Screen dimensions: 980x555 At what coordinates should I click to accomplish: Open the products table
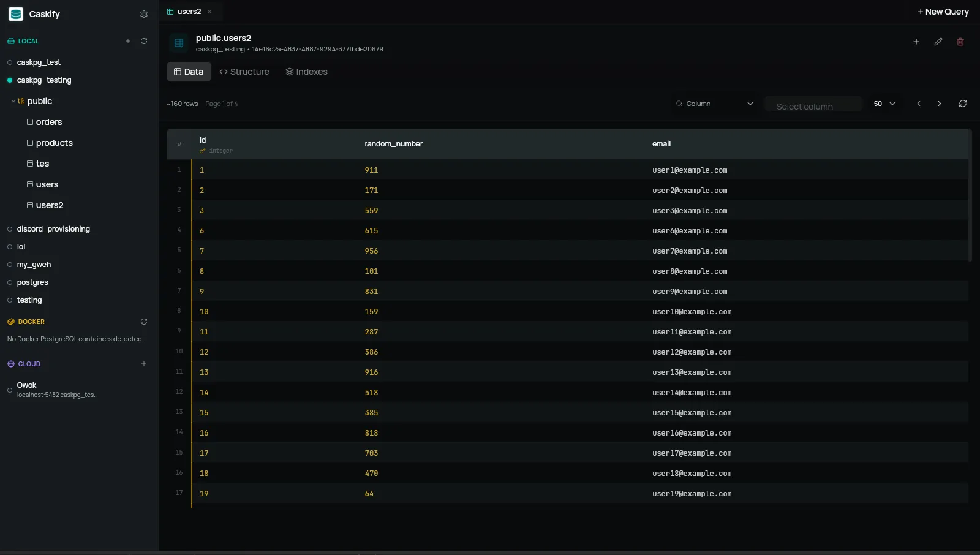point(54,143)
